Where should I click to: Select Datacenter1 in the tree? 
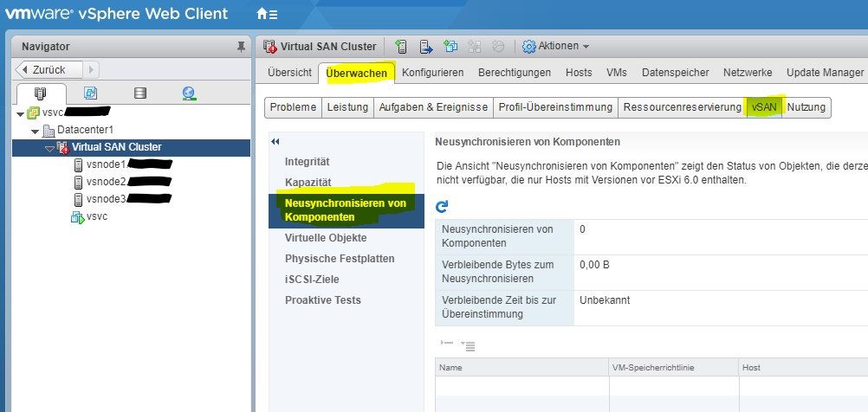tap(85, 131)
